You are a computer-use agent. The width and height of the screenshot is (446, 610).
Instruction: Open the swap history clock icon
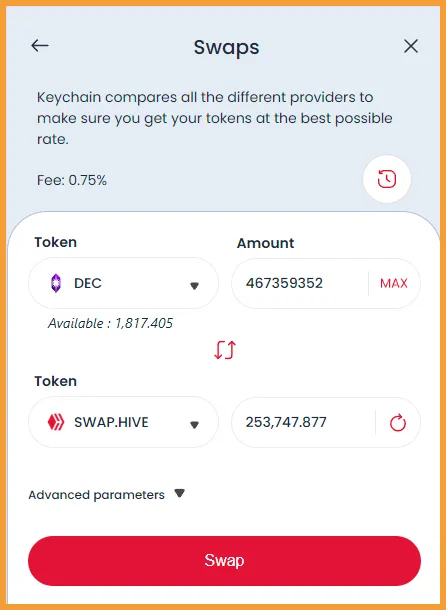387,179
